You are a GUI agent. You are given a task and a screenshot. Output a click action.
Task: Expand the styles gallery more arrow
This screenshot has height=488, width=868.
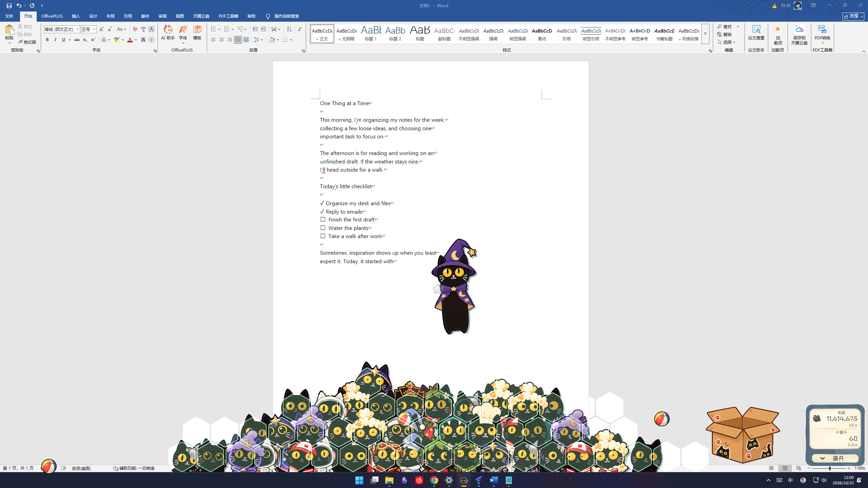pos(705,34)
